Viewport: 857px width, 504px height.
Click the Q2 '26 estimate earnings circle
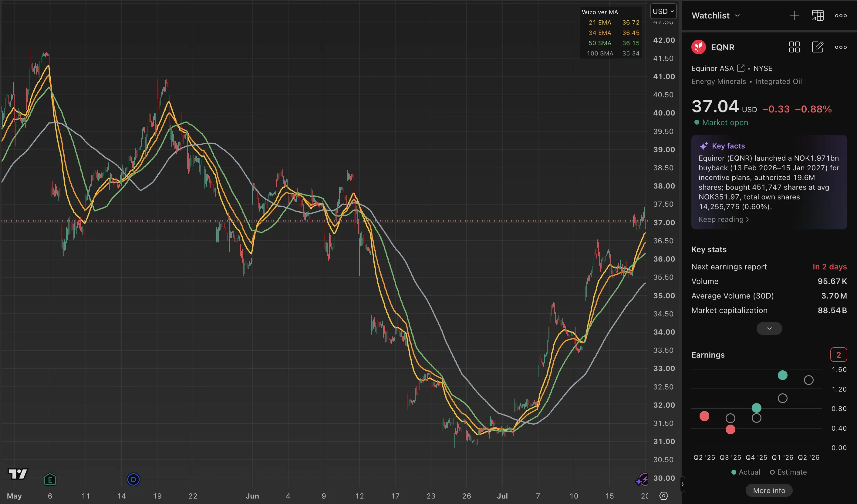click(808, 380)
